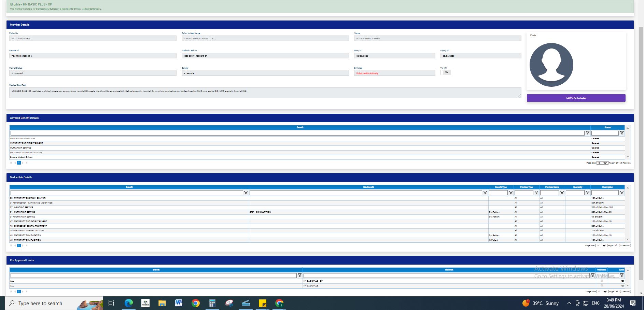
Task: Sort by the Provider Name column header
Action: point(552,187)
